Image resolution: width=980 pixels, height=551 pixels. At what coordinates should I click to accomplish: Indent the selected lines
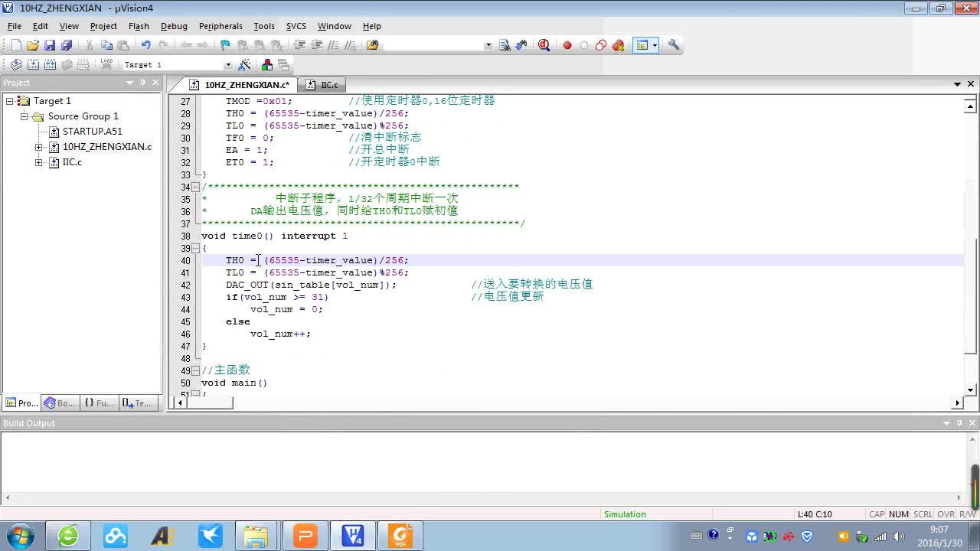[x=299, y=45]
